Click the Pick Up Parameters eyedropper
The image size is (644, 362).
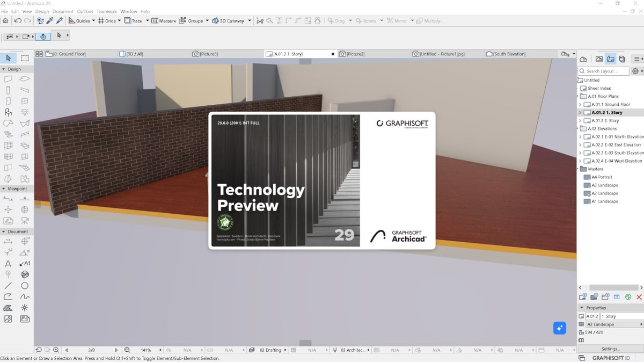point(50,20)
